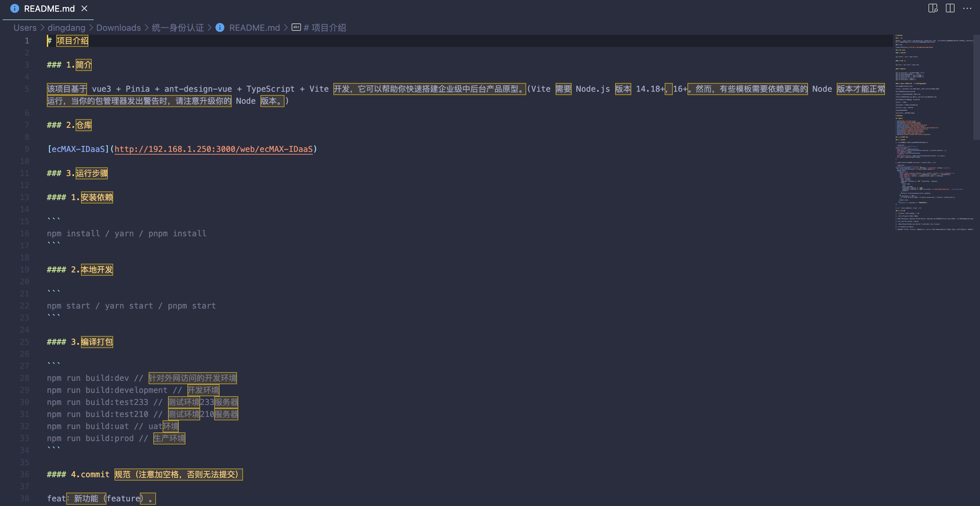Click the npm run build:test210 line
Image resolution: width=980 pixels, height=506 pixels.
pos(143,414)
